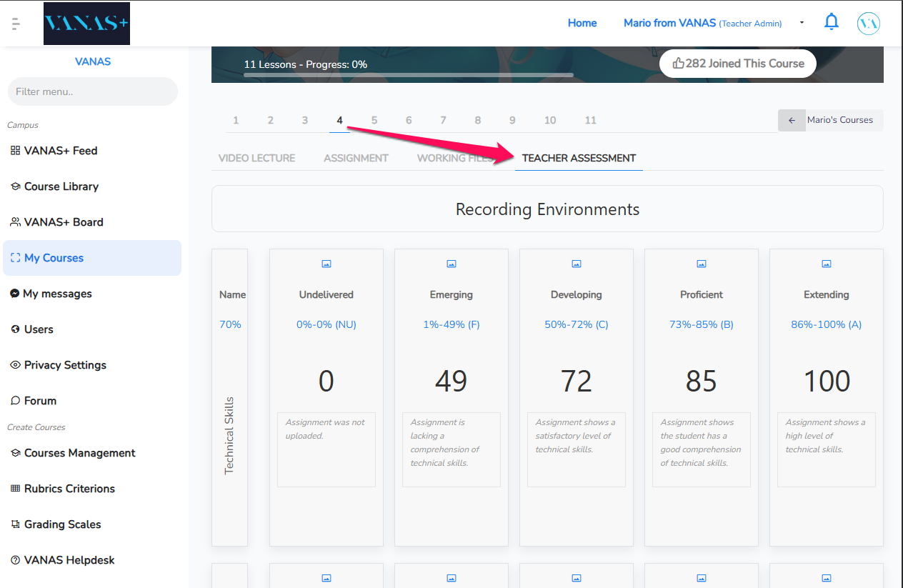Go to lesson 7

click(x=443, y=120)
